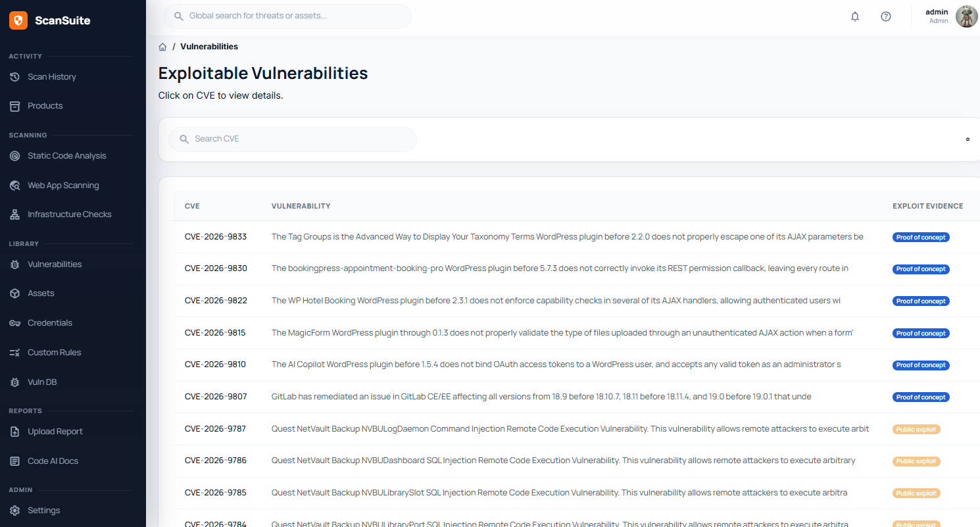Click the NVBULogDaemon Command Injection description
The width and height of the screenshot is (980, 527).
(570, 429)
